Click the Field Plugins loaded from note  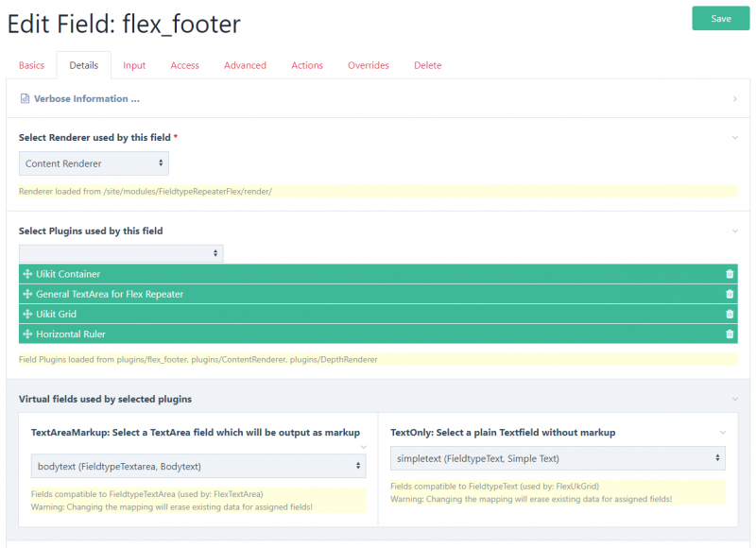coord(198,360)
